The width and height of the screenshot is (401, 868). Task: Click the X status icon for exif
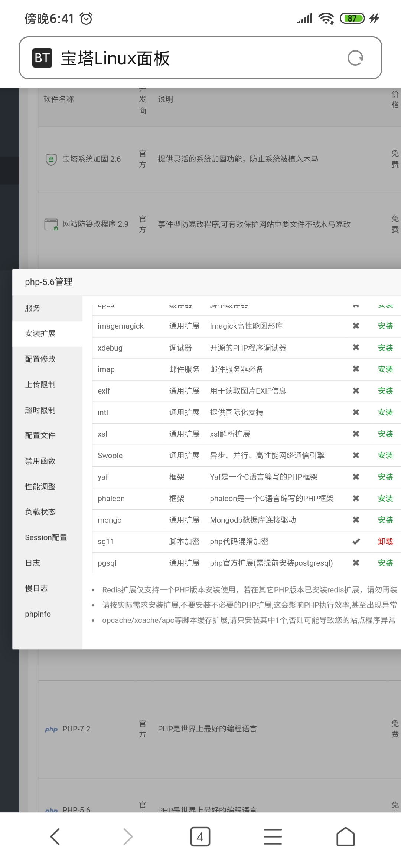(356, 391)
